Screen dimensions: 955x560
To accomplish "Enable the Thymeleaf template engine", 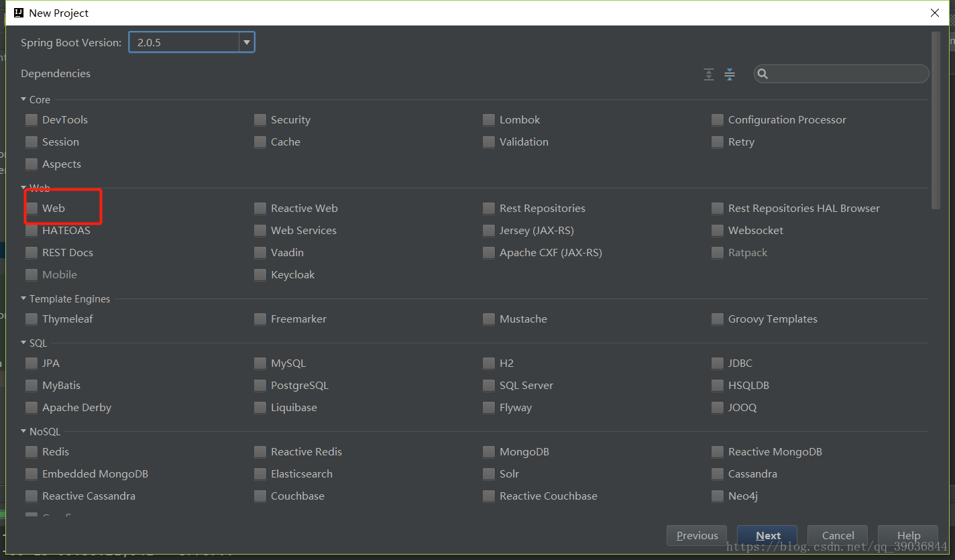I will 32,319.
